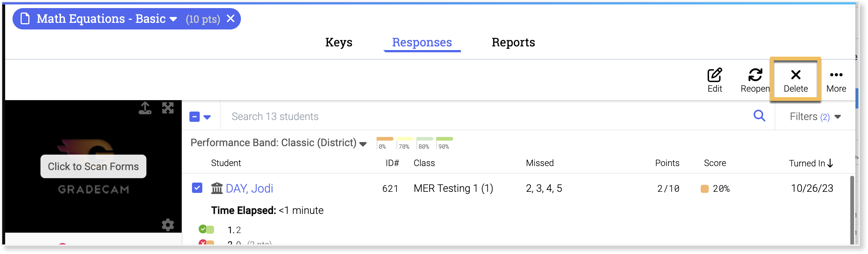Click the Reopen refresh icon
This screenshot has width=868, height=254.
tap(755, 75)
